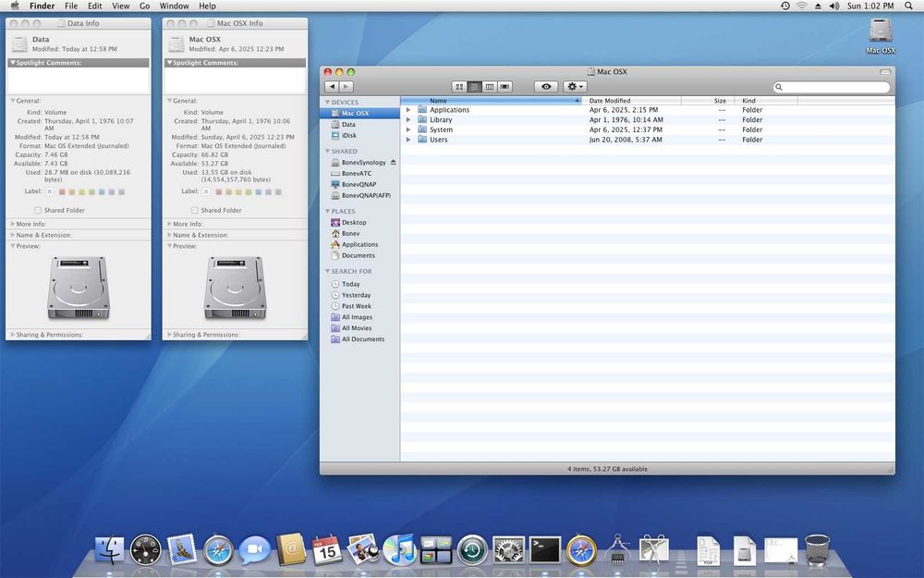Viewport: 924px width, 578px height.
Task: Open the Trash in the Dock
Action: pos(817,549)
